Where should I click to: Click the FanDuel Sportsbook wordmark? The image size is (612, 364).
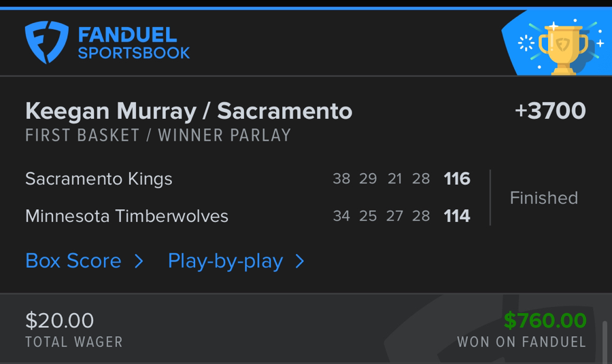tap(133, 43)
